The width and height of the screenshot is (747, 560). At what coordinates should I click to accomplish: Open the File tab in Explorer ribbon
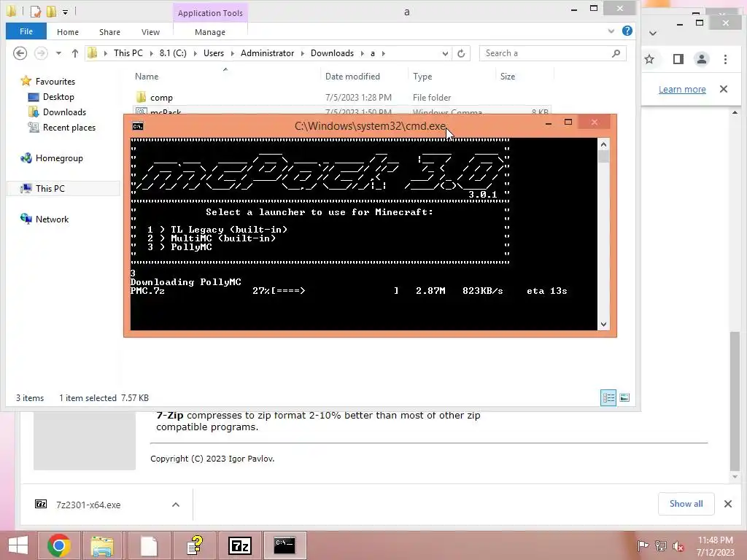coord(26,31)
